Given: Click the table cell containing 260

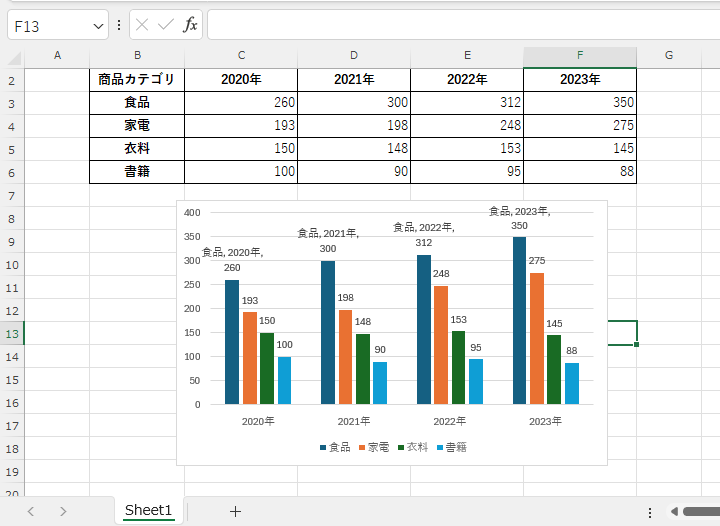Looking at the screenshot, I should [241, 103].
